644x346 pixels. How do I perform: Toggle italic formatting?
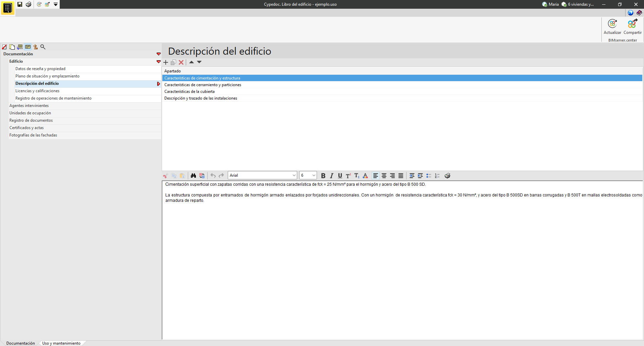pos(332,176)
